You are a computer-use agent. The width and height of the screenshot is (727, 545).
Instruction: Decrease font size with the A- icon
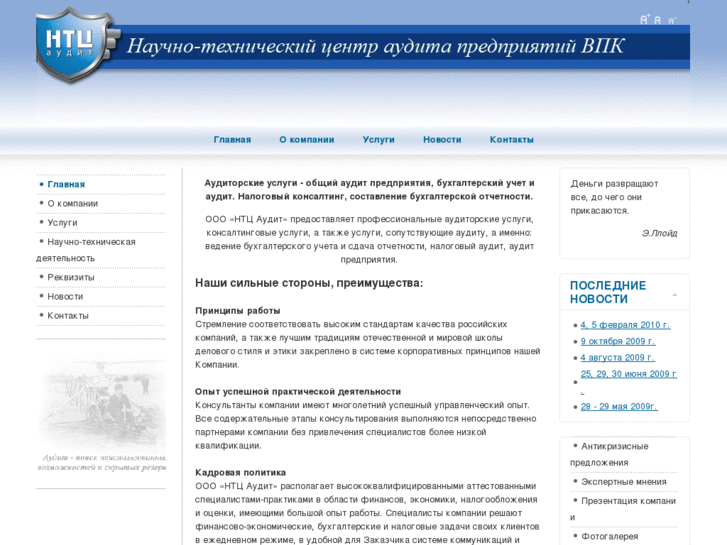click(x=672, y=20)
